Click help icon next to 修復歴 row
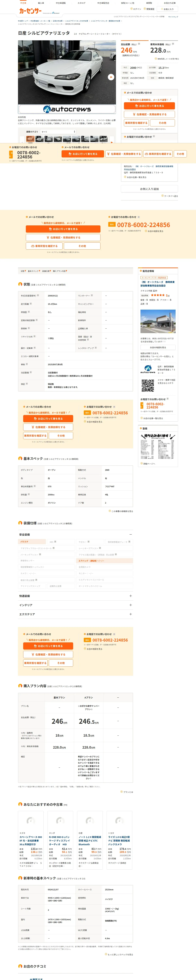196x980 pixels. point(29,312)
